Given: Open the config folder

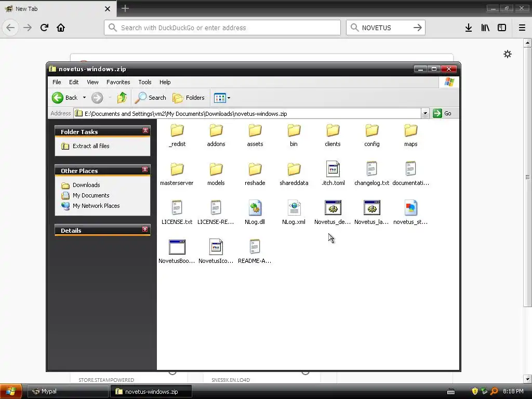Looking at the screenshot, I should [372, 135].
